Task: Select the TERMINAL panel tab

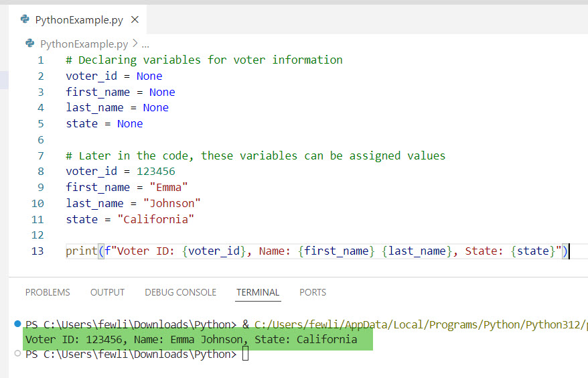Action: click(258, 292)
